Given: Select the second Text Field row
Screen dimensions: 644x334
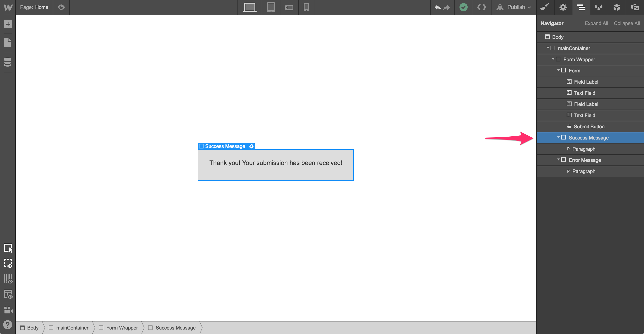Looking at the screenshot, I should 590,115.
